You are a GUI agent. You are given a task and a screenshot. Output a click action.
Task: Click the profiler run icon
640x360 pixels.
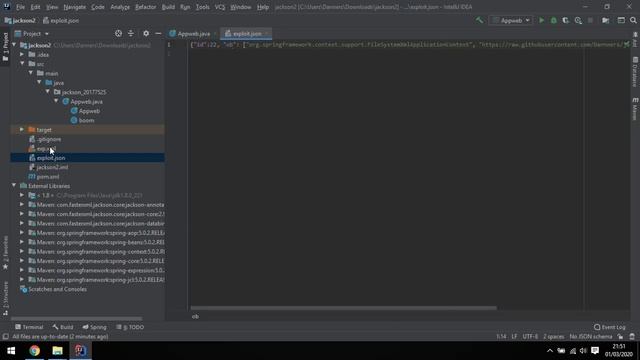click(x=578, y=20)
